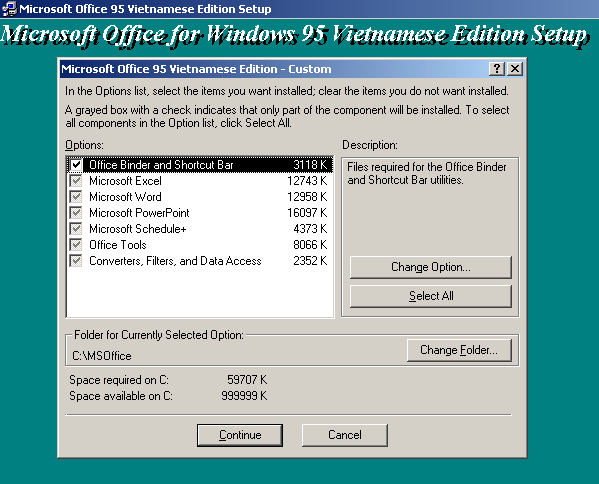Open the Change Option dialog
The width and height of the screenshot is (599, 484).
(431, 267)
